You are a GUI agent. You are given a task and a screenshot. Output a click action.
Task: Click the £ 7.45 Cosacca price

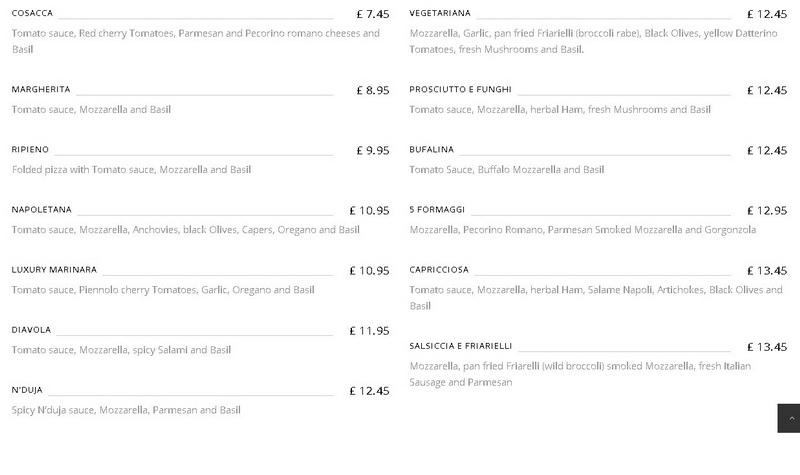[x=373, y=14]
